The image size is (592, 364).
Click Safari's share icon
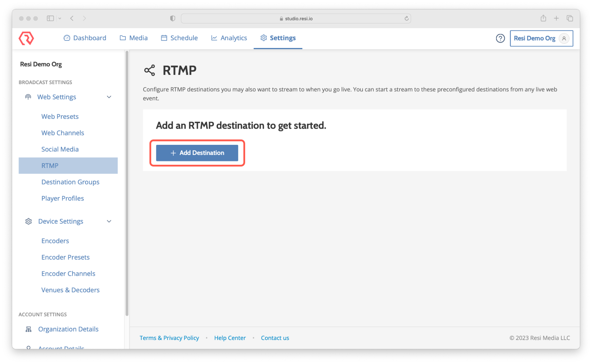[x=543, y=18]
